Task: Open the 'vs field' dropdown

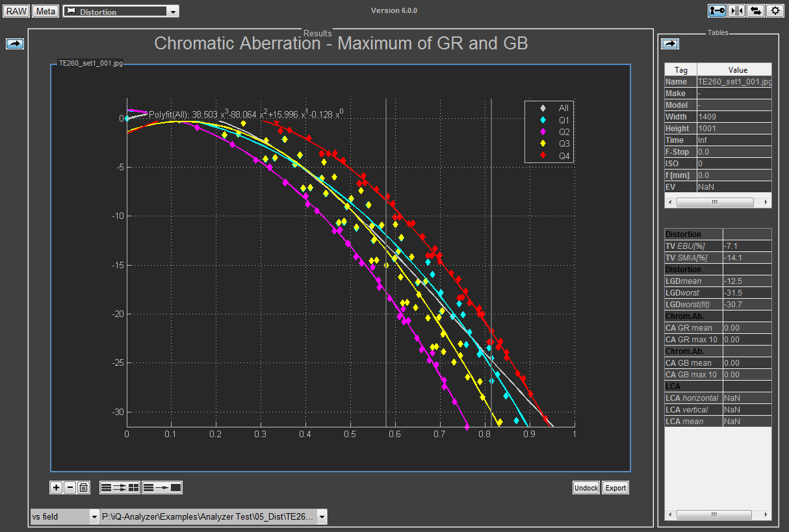Action: [x=94, y=516]
